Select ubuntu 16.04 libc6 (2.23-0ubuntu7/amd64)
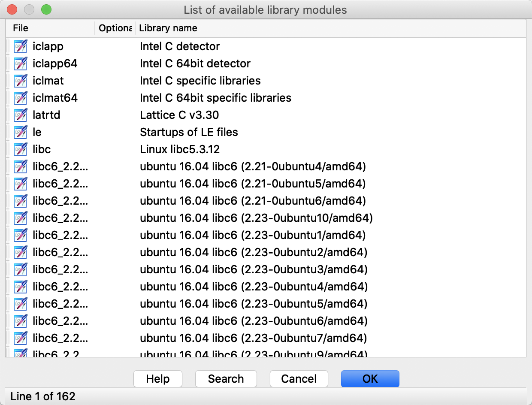The image size is (532, 405). point(254,338)
